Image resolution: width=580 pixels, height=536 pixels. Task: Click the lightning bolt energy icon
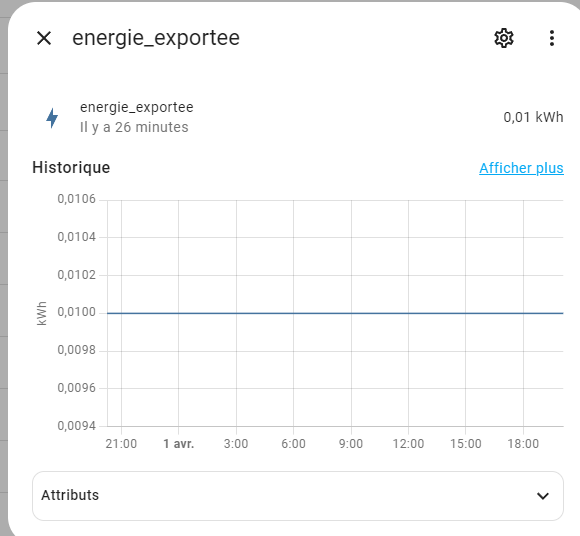click(x=52, y=118)
